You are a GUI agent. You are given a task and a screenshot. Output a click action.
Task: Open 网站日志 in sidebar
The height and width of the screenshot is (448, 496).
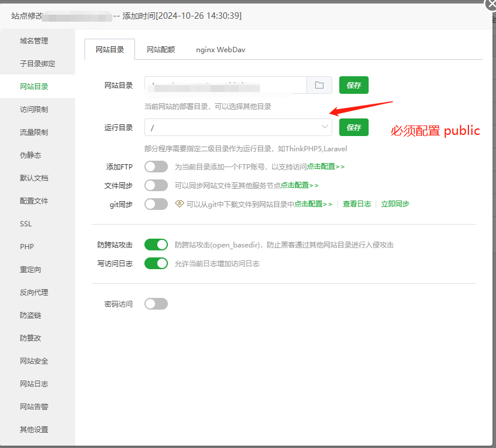point(34,384)
